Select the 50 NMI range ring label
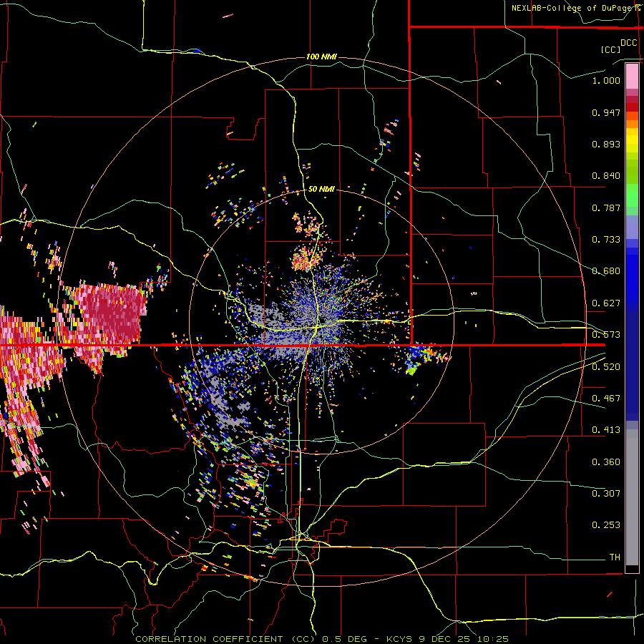 (321, 190)
